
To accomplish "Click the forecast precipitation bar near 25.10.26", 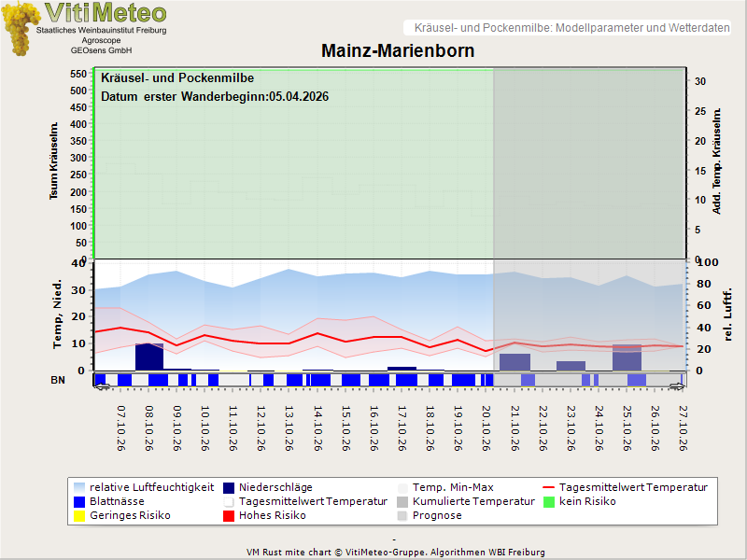I will tap(627, 357).
